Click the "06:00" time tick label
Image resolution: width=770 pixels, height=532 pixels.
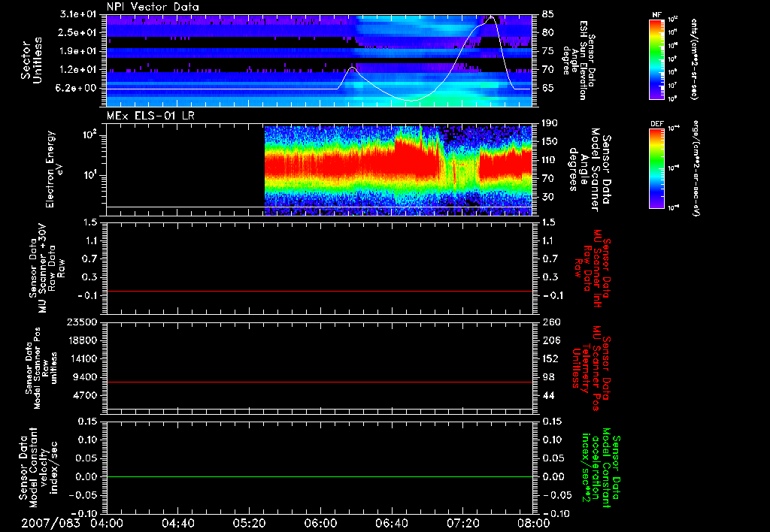[x=320, y=523]
